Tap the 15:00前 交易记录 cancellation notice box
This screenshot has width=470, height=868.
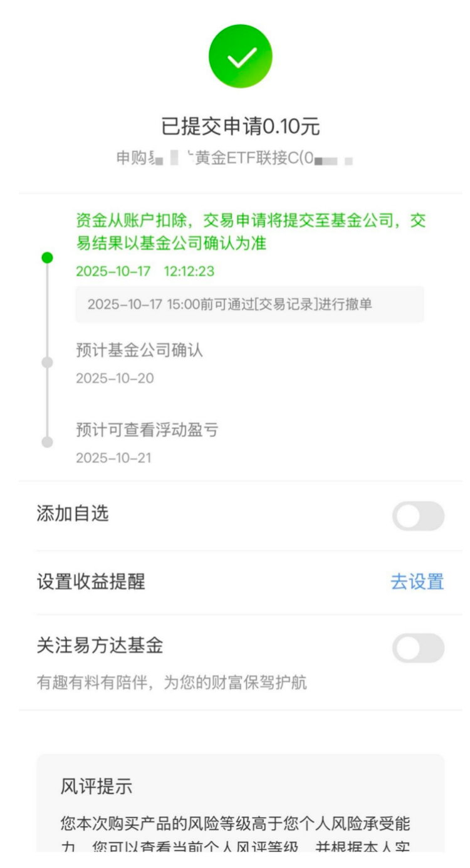point(249,304)
